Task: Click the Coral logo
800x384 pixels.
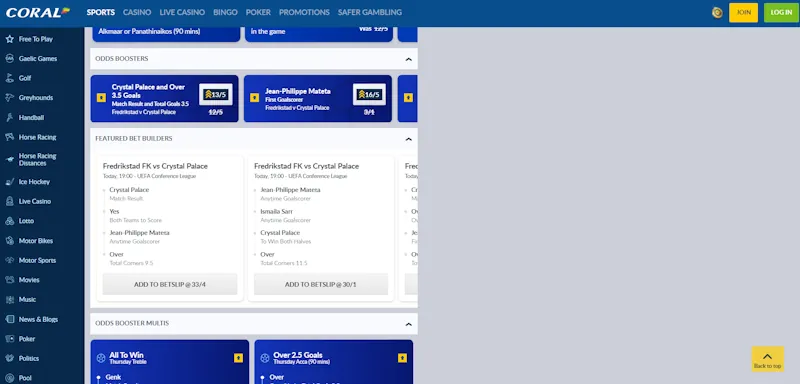Action: coord(38,12)
